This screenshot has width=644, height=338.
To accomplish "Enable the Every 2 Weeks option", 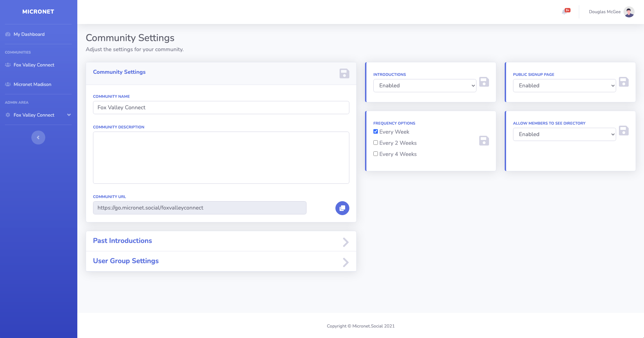I will click(x=375, y=143).
